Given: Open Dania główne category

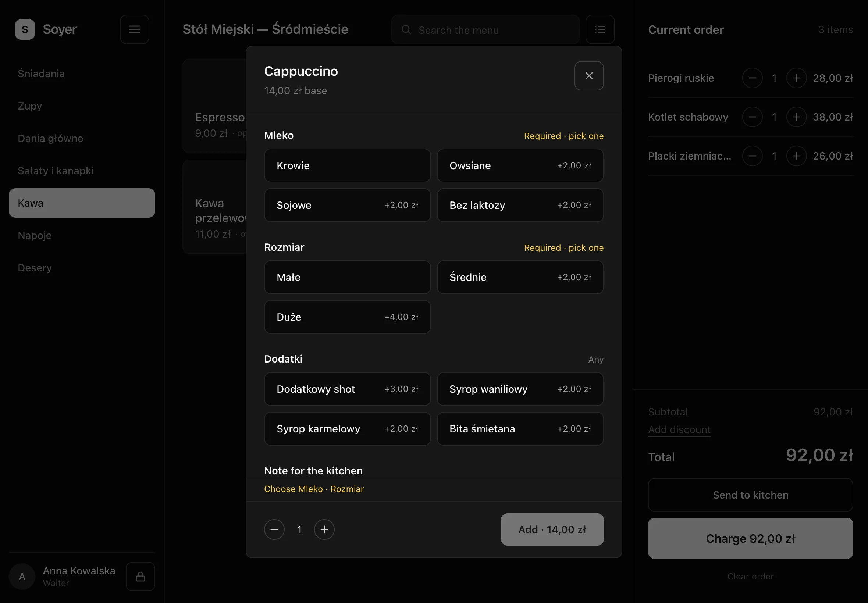Looking at the screenshot, I should click(x=82, y=138).
